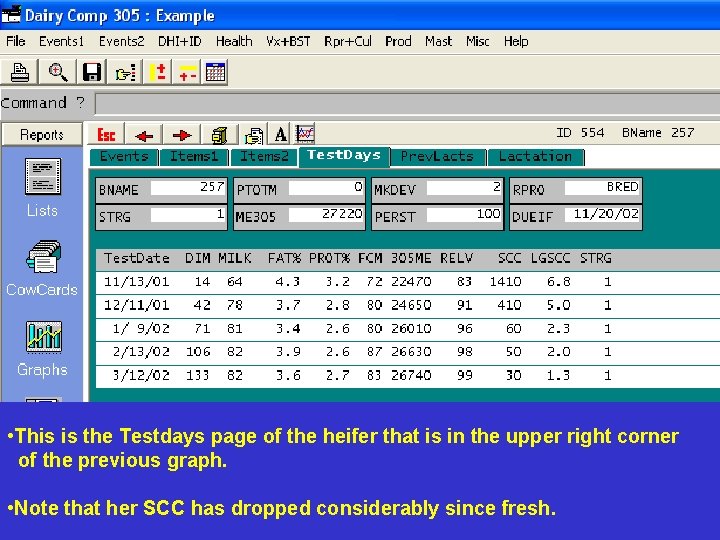Image resolution: width=720 pixels, height=540 pixels.
Task: Select the TestDays tab
Action: pyautogui.click(x=344, y=156)
